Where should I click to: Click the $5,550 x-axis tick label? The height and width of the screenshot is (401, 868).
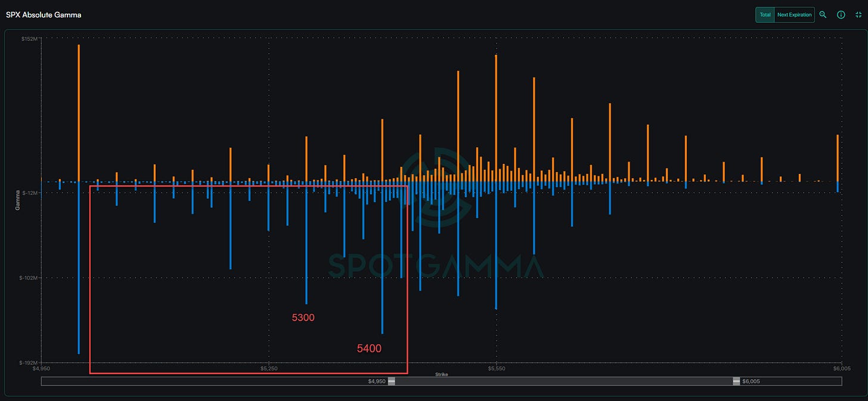[x=496, y=369]
